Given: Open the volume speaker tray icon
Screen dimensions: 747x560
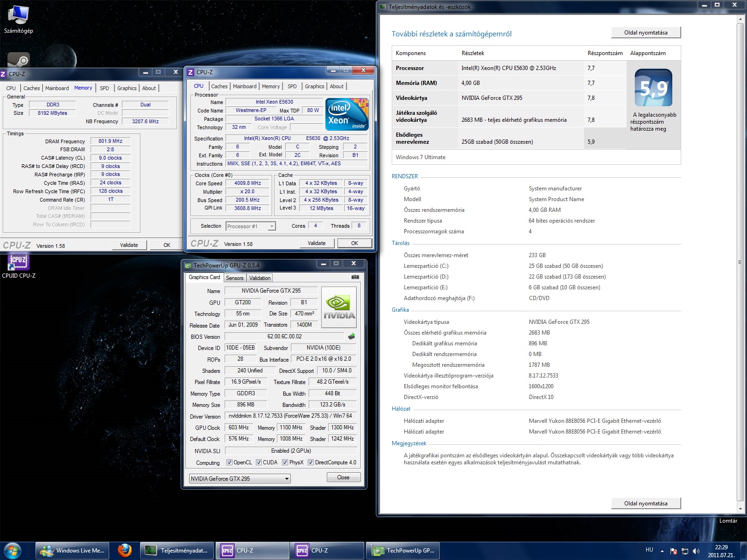Looking at the screenshot, I should tap(696, 551).
